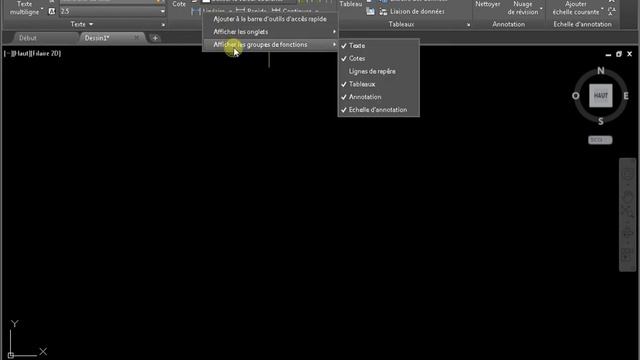Open the SCG coordinate system dropdown
This screenshot has width=640, height=360.
(600, 140)
